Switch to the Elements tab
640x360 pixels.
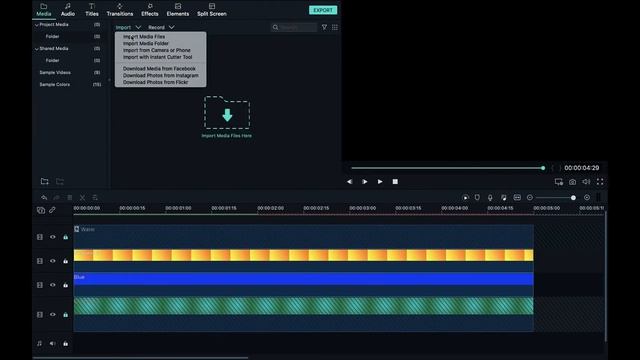[178, 10]
